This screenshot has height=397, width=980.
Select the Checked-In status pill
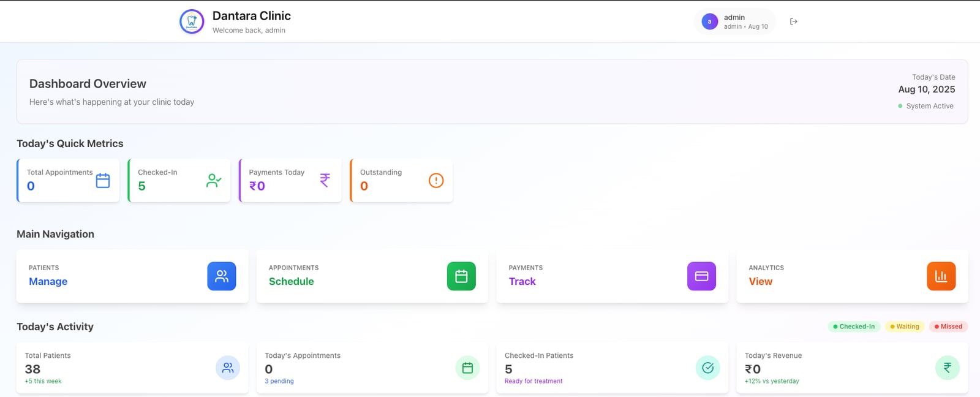(x=854, y=327)
